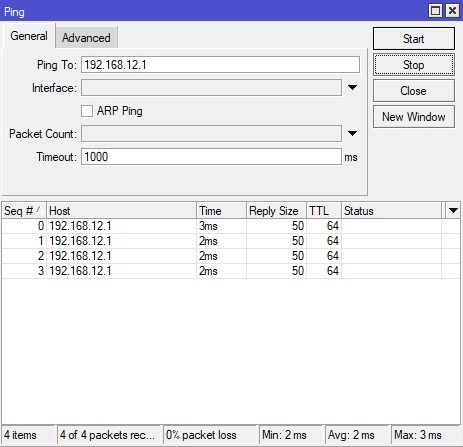This screenshot has width=463, height=447.
Task: Sort by TTL column header
Action: click(324, 211)
